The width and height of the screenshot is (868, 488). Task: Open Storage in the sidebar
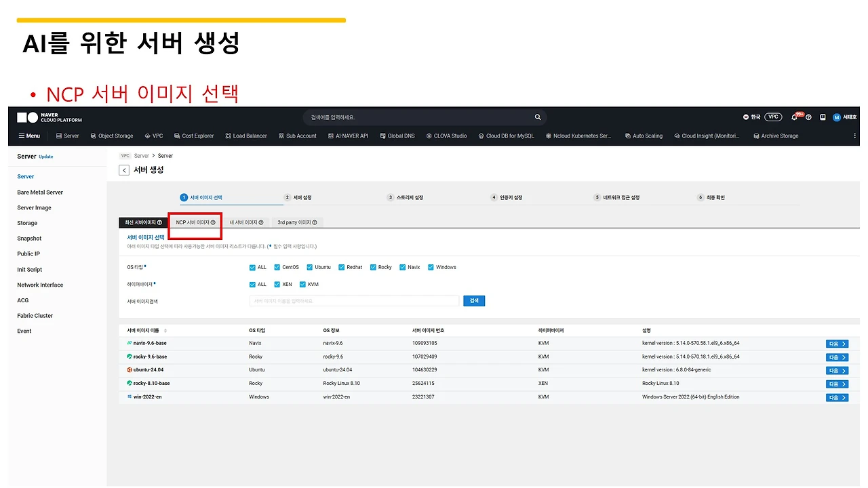tap(27, 223)
